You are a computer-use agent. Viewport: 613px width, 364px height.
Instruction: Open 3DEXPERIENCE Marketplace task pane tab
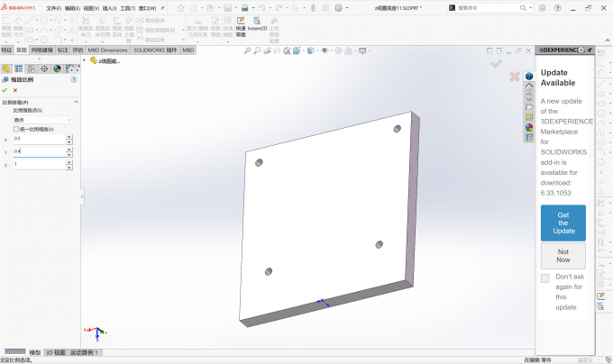pos(529,77)
